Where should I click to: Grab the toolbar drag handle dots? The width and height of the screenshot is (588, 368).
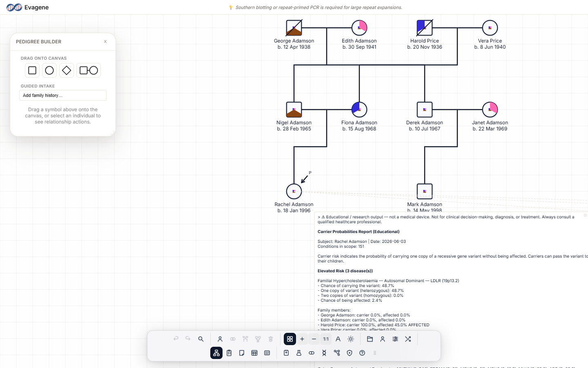tap(375, 353)
